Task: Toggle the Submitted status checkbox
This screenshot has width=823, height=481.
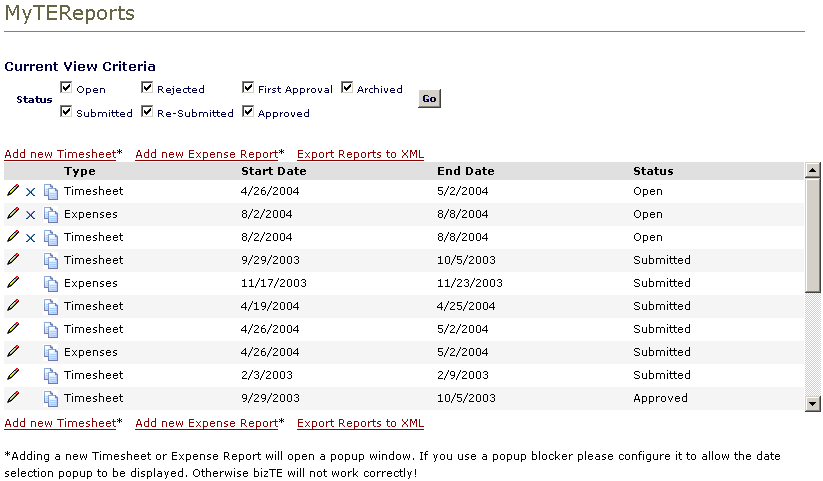Action: 66,111
